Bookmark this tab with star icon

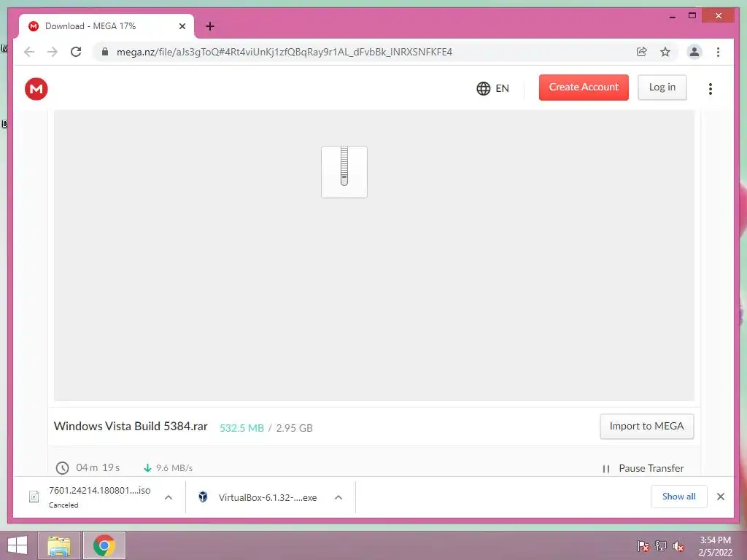tap(665, 52)
